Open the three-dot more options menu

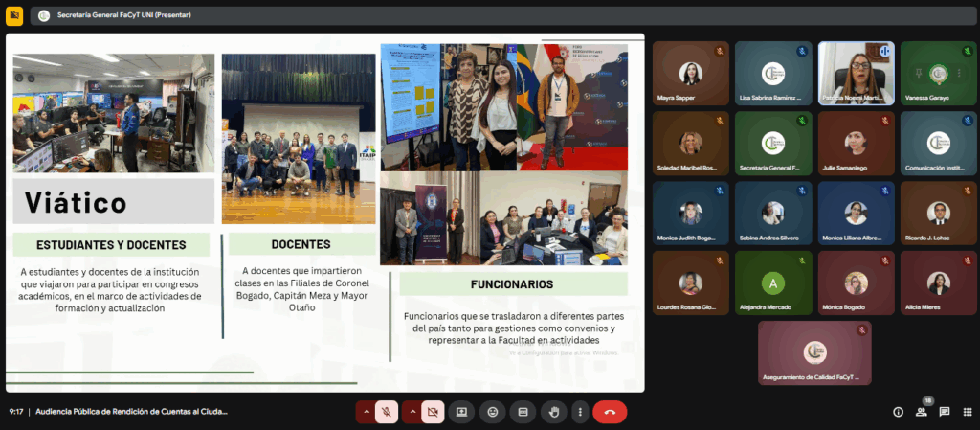click(x=579, y=412)
